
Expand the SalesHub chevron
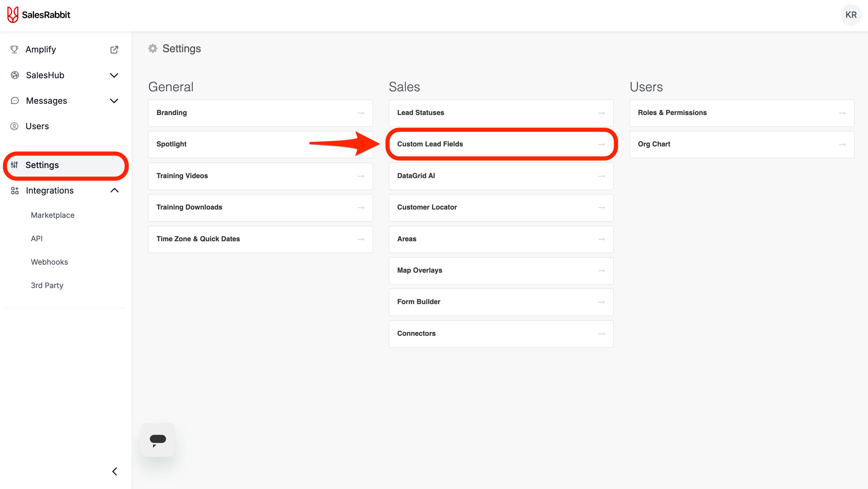114,75
